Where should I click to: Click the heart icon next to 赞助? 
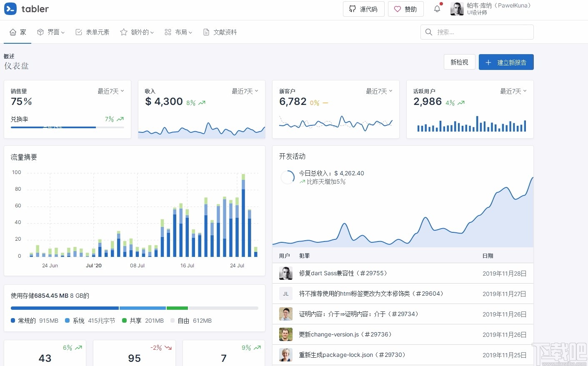397,9
